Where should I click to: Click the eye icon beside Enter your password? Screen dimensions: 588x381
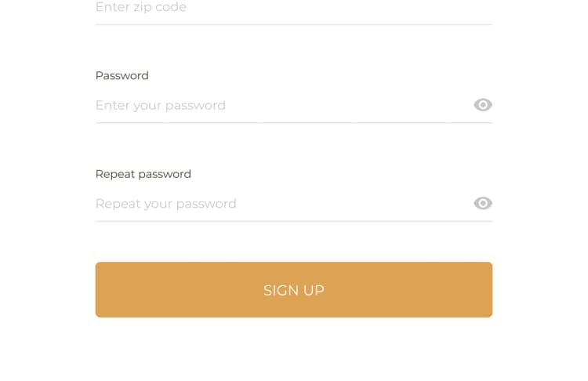(483, 105)
